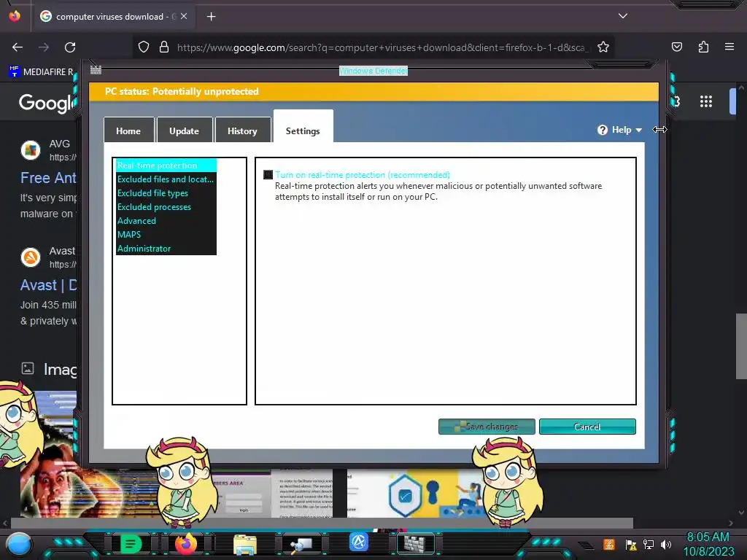The height and width of the screenshot is (560, 747).
Task: Open network tray icon
Action: click(649, 544)
